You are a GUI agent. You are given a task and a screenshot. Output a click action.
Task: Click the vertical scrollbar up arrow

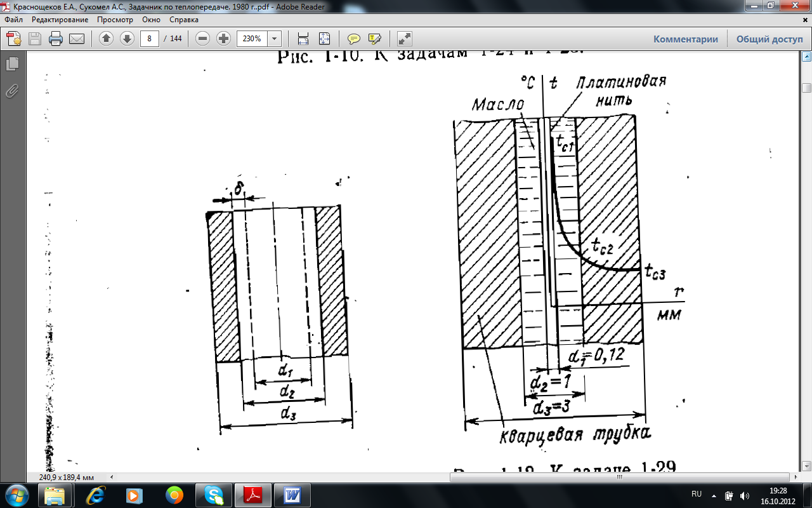[806, 57]
